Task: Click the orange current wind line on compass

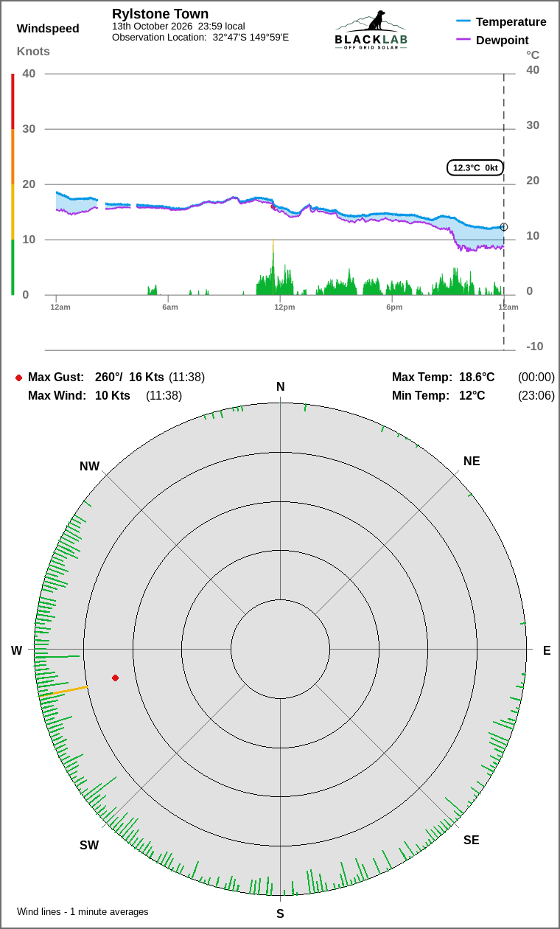Action: (63, 692)
